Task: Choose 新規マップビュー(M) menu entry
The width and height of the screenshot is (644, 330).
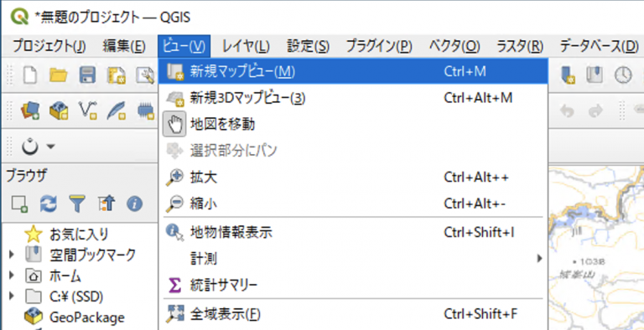Action: pyautogui.click(x=353, y=72)
